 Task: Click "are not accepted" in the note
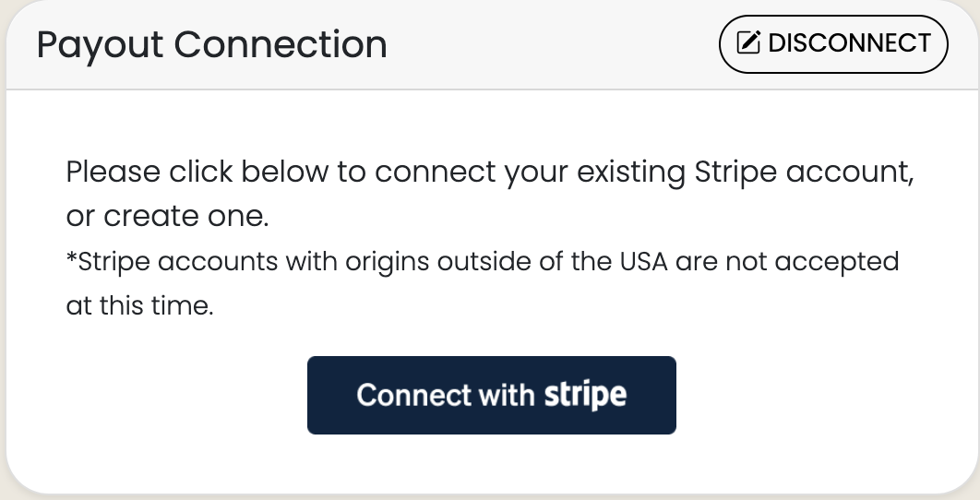[x=787, y=263]
